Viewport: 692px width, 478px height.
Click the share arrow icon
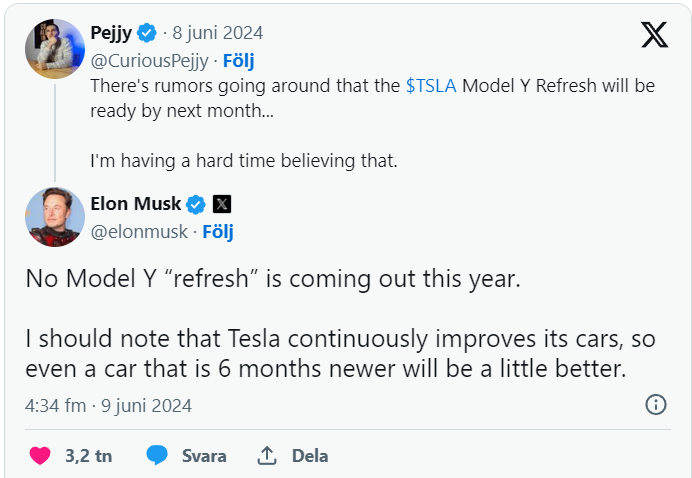(267, 456)
